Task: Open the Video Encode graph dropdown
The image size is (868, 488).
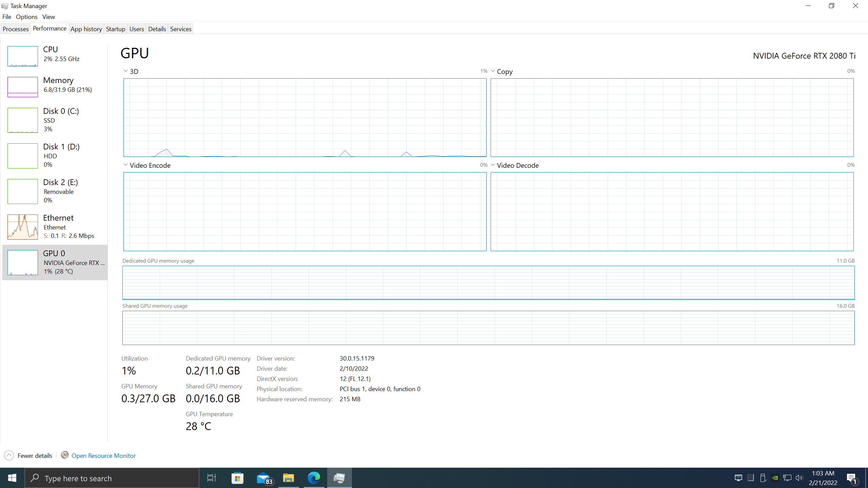Action: (126, 165)
